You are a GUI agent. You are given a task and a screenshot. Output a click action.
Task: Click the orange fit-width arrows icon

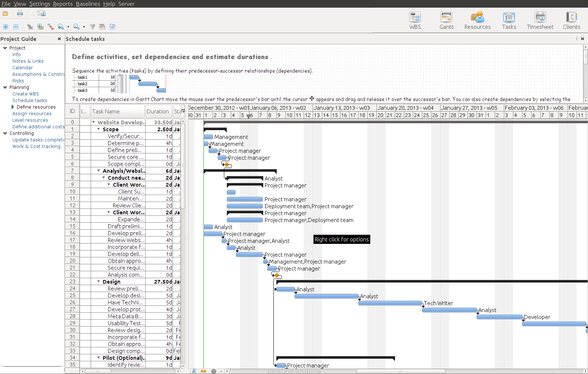click(204, 371)
